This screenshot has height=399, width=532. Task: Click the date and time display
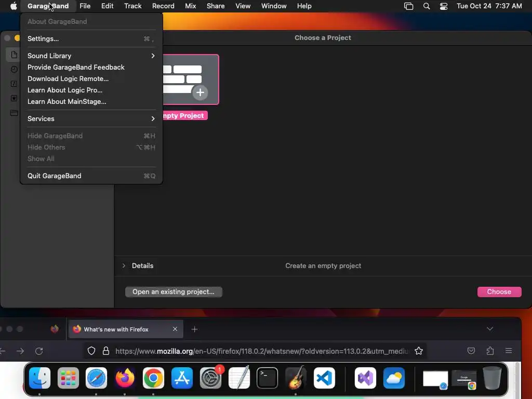[x=489, y=6]
